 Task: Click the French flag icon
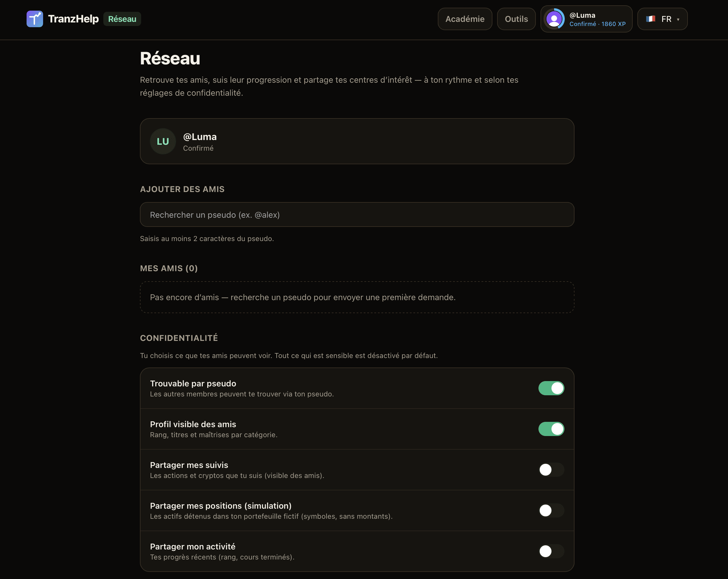pos(650,19)
